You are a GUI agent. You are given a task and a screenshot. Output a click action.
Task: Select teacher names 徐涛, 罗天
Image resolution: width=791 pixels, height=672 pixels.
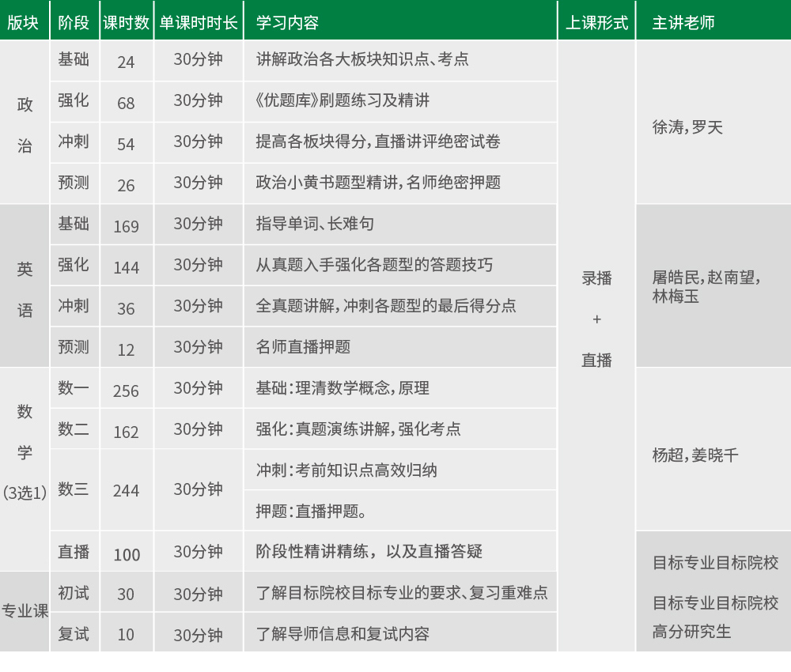pos(687,127)
